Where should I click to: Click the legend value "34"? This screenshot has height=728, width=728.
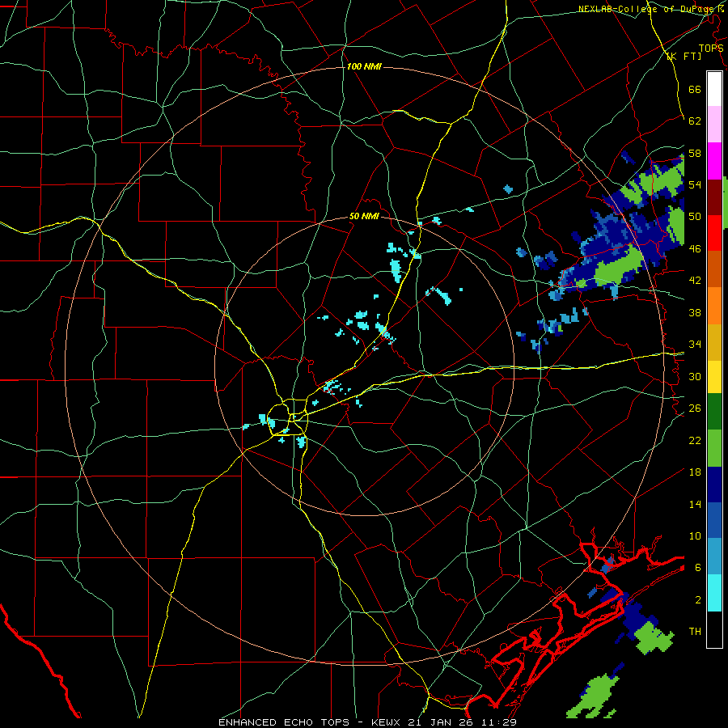pos(695,345)
